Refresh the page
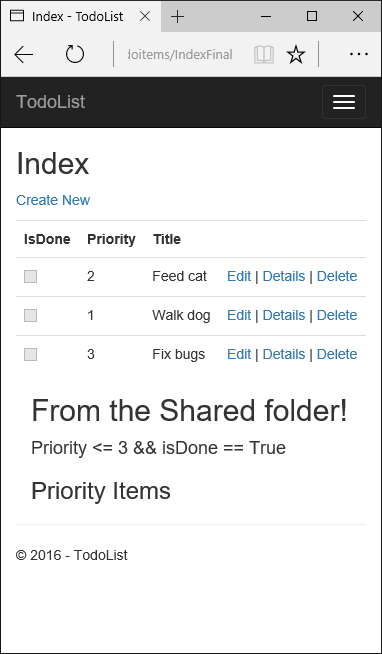This screenshot has height=654, width=382. pyautogui.click(x=75, y=54)
